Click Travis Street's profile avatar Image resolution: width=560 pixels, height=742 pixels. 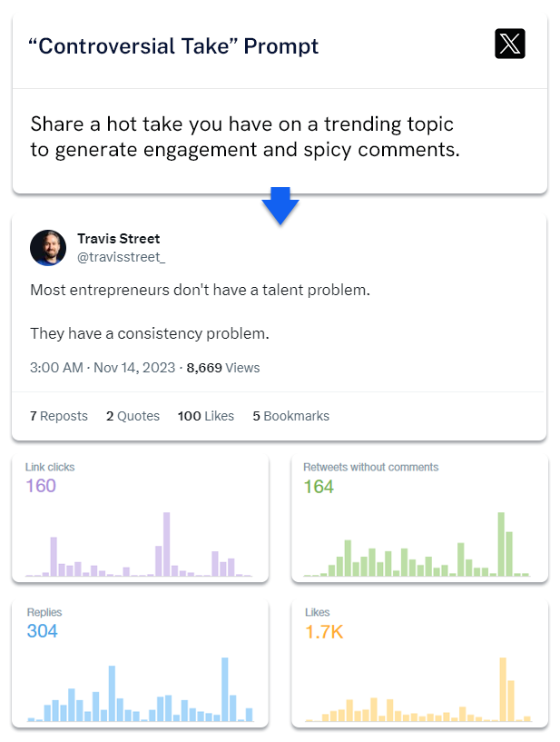[48, 247]
